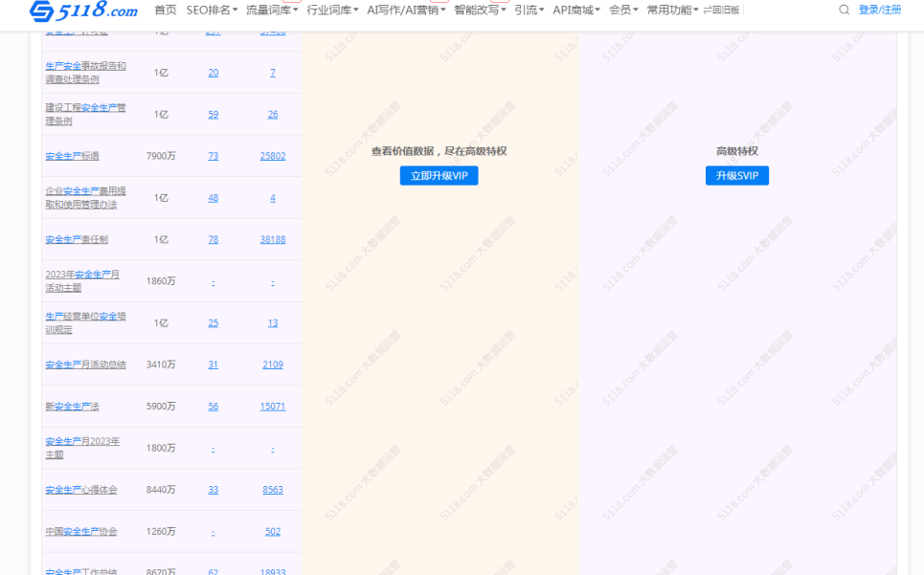Open the 安全生产标语 keyword link
This screenshot has width=924, height=575.
[x=73, y=155]
